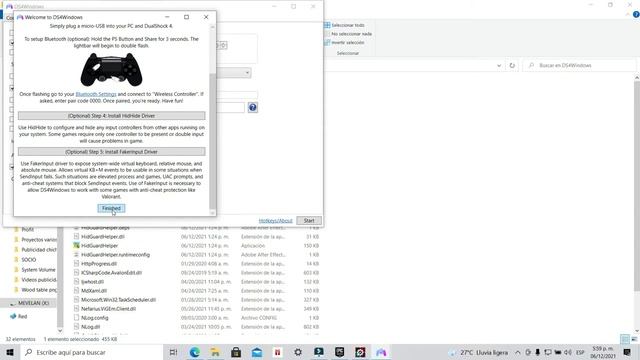Open SOCIO folder in navigation pane
This screenshot has width=640, height=360.
(29, 260)
